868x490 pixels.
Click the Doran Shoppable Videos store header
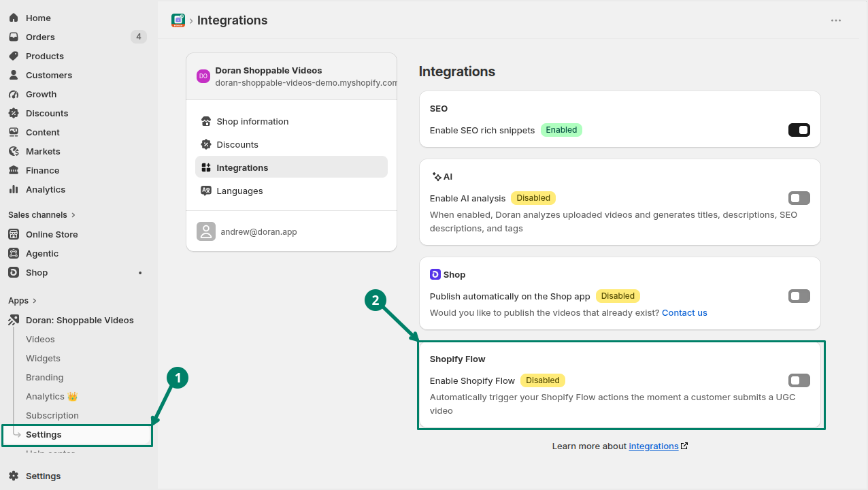click(291, 76)
